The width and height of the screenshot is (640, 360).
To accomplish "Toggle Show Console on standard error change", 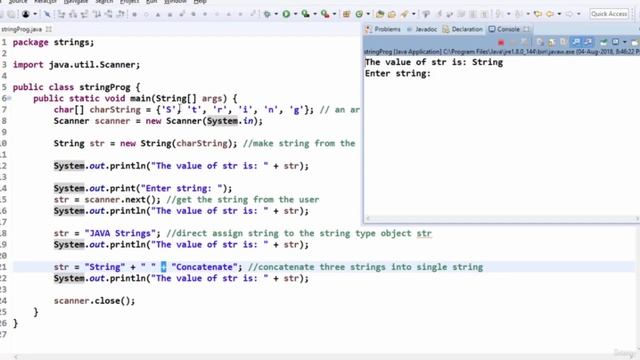I will tap(588, 42).
